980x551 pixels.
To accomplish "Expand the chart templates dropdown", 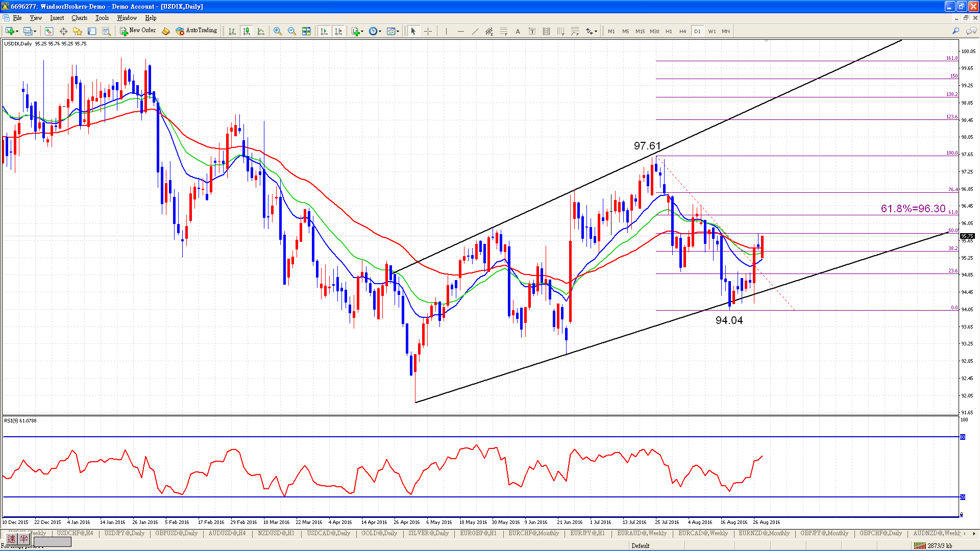I will coord(398,32).
